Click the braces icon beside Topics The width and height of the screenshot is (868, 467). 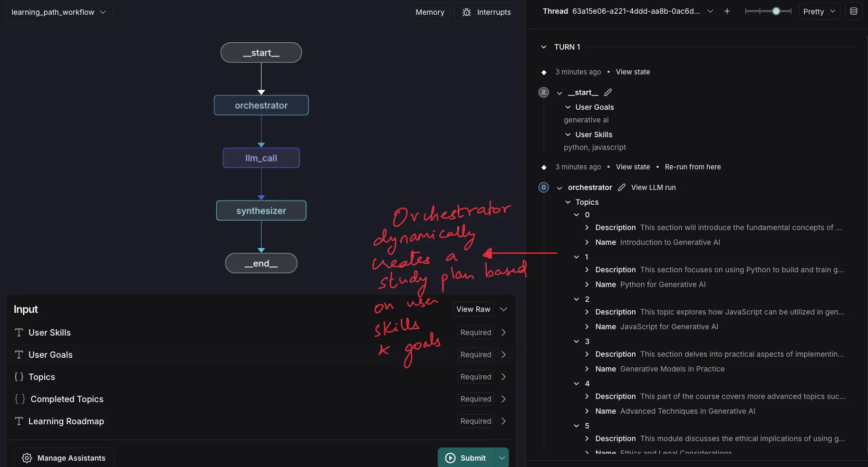click(19, 377)
